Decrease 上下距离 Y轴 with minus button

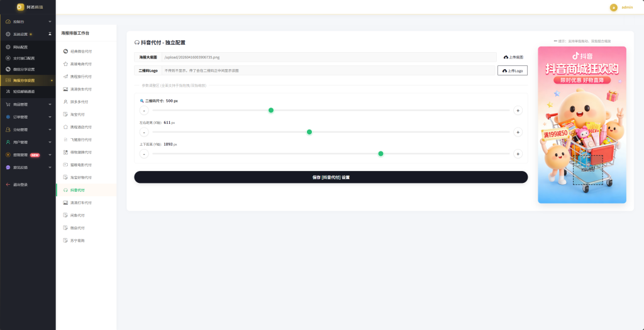click(144, 154)
